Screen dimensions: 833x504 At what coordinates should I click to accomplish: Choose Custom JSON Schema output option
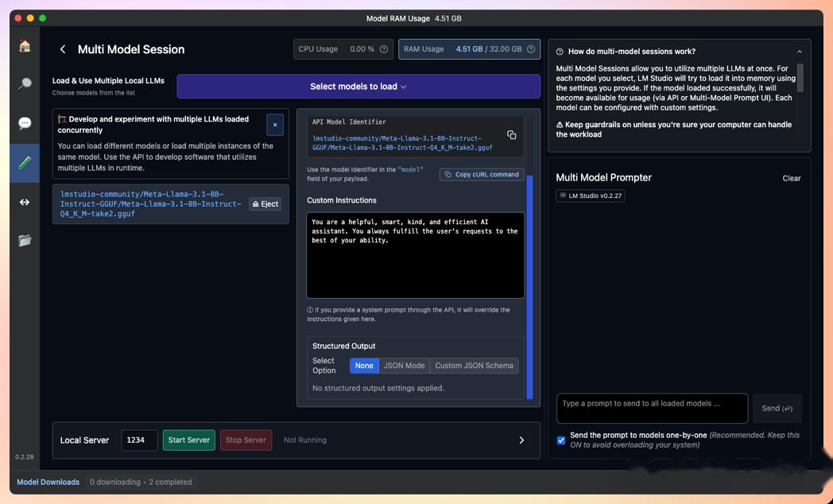point(474,366)
